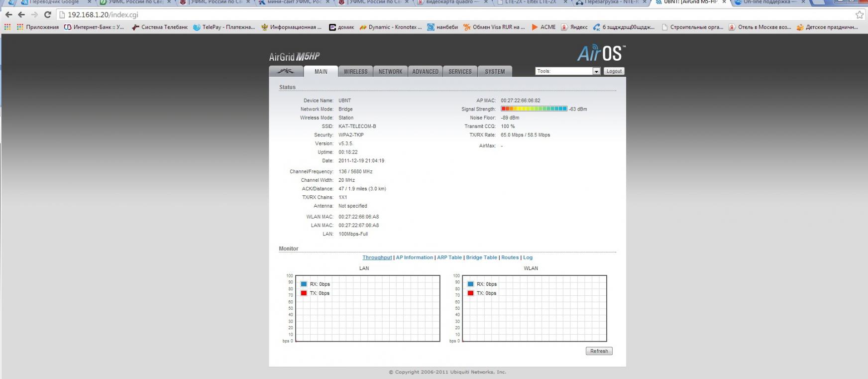868x379 pixels.
Task: Open the Приложения apps bookmark
Action: tap(38, 27)
